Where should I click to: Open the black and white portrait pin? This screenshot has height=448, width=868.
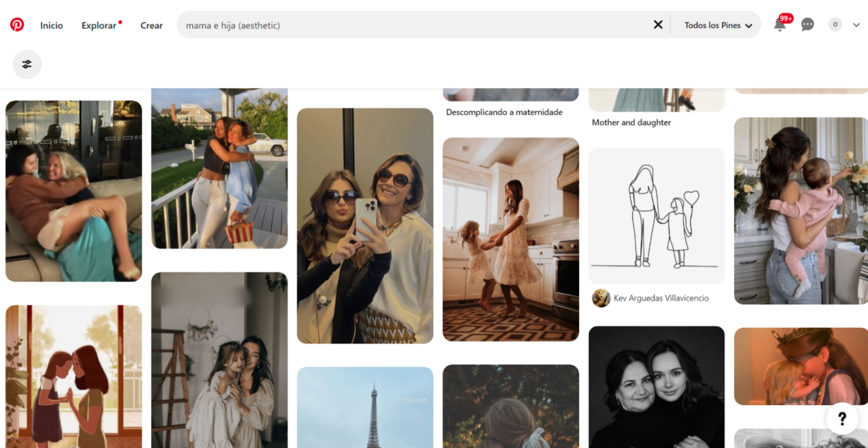coord(656,387)
